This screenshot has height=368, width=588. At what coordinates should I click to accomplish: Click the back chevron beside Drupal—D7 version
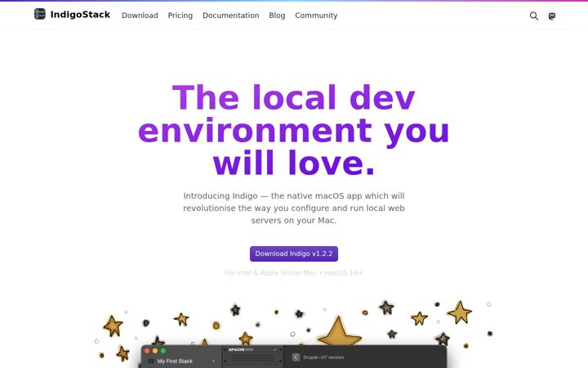(296, 357)
